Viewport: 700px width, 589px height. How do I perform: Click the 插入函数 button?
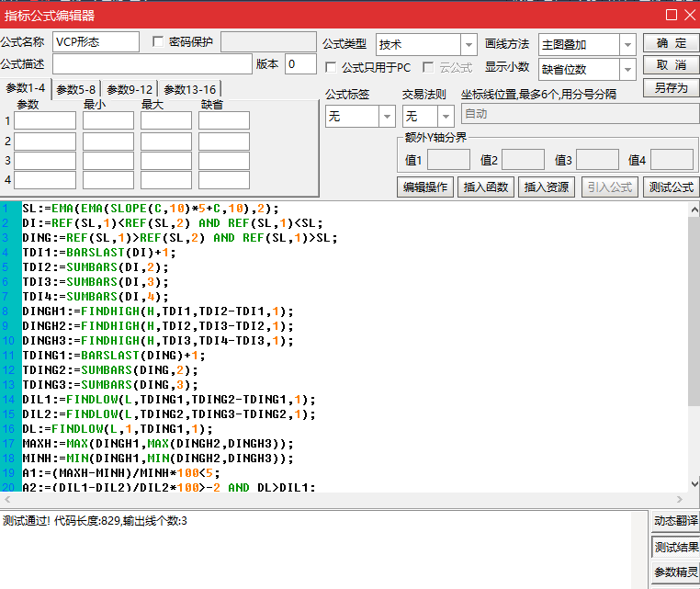[x=486, y=187]
